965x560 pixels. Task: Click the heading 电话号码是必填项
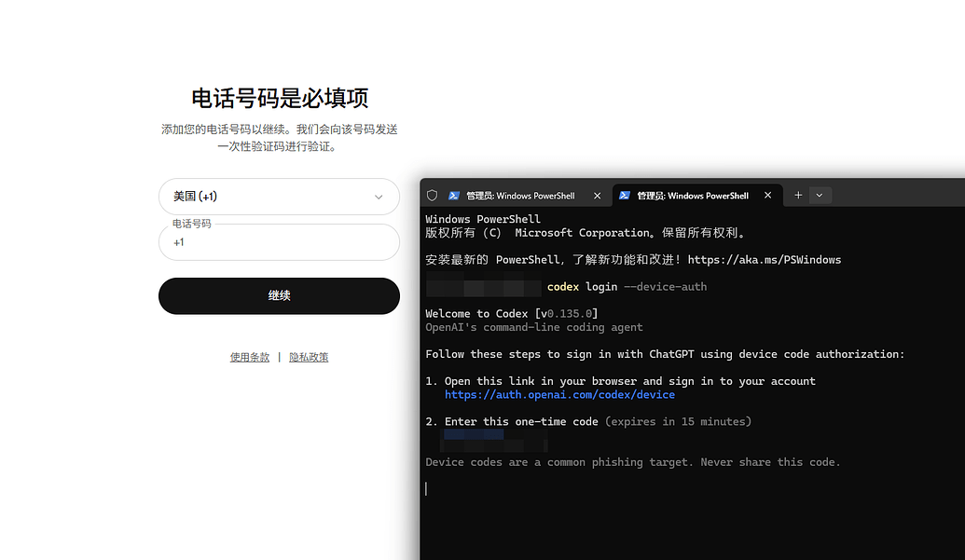coord(280,99)
